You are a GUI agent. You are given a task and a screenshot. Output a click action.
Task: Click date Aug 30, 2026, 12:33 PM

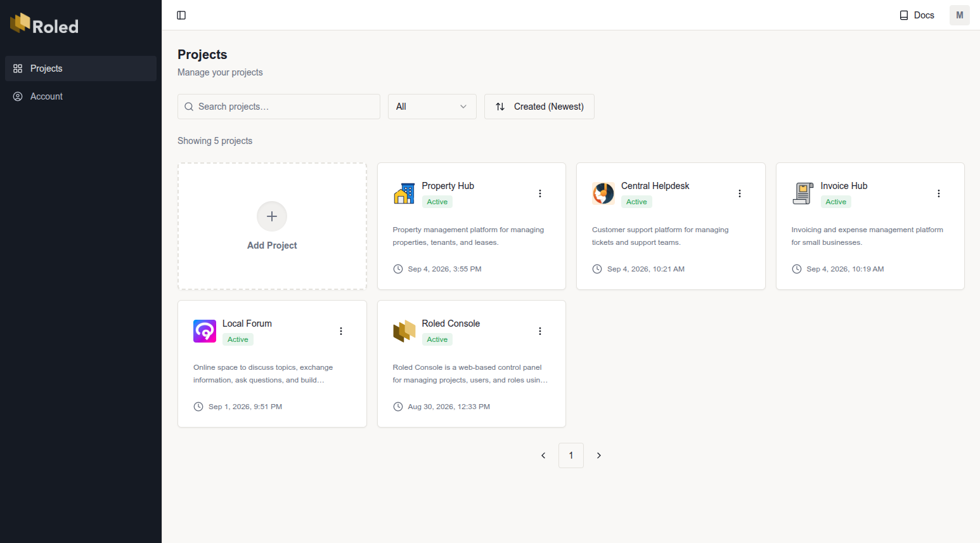(x=449, y=407)
